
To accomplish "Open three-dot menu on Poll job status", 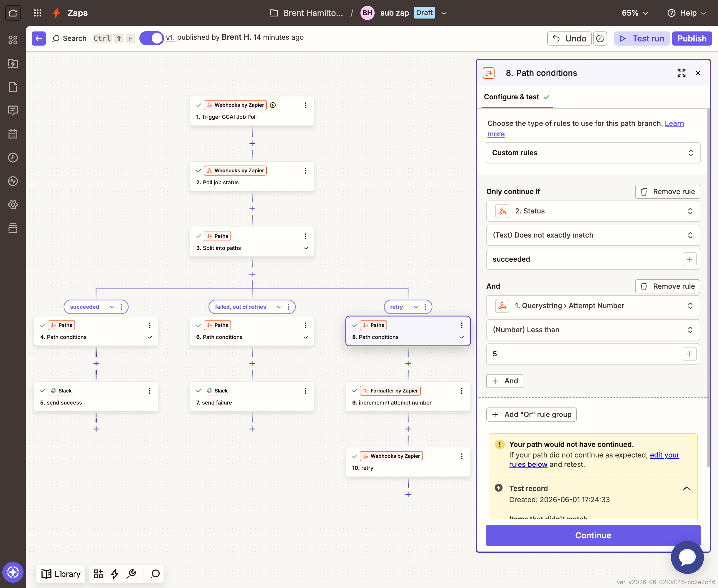I will [305, 171].
